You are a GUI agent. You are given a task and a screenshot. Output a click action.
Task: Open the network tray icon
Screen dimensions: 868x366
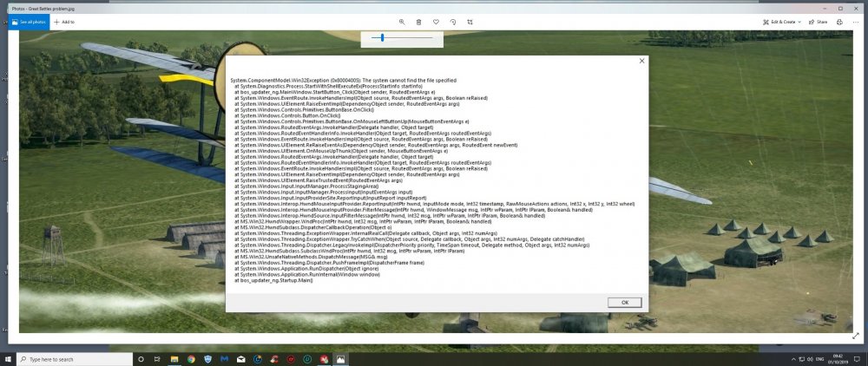801,359
